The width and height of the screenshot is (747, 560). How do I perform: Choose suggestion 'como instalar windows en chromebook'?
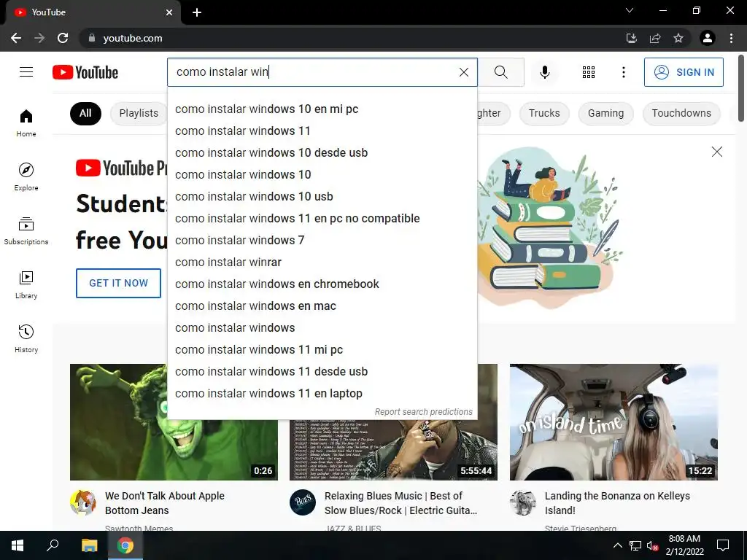(322, 284)
